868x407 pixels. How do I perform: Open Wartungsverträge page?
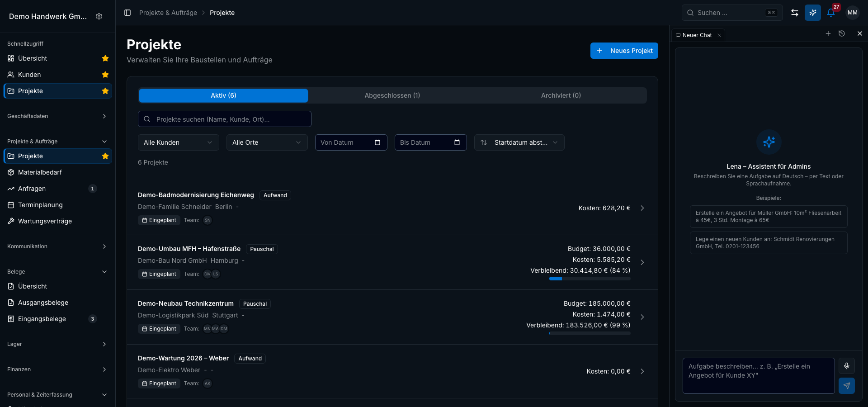58,221
